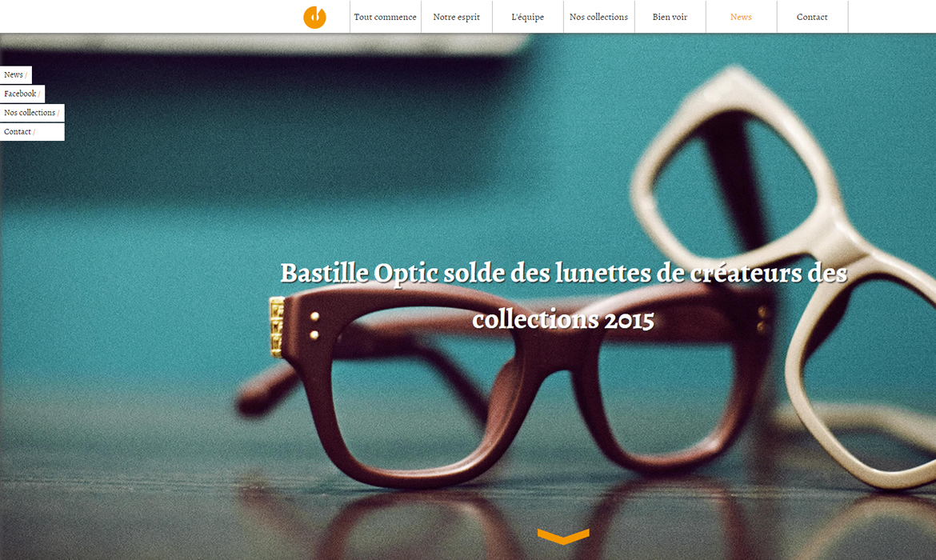
Task: Select Nos collections in top navigation
Action: (598, 17)
